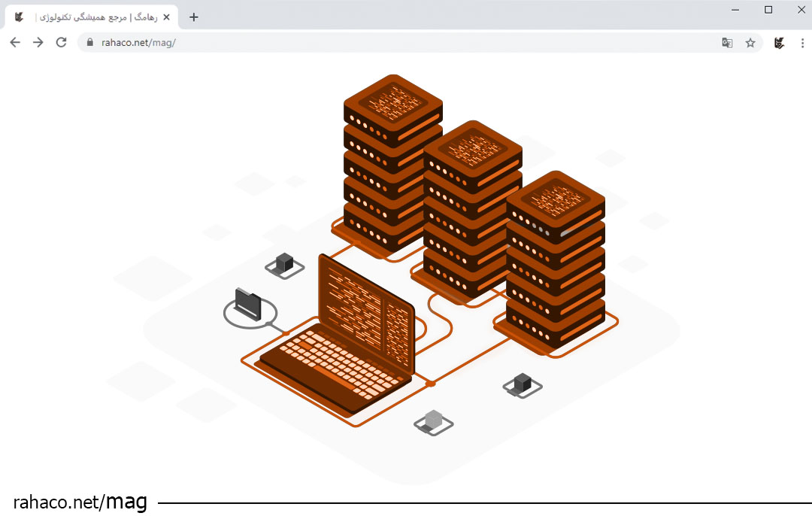
Task: Close the رهامگ tab
Action: coord(166,17)
